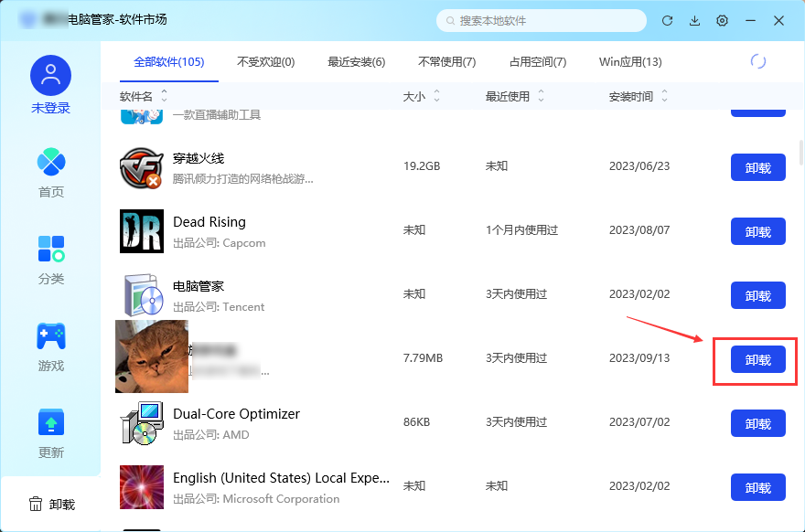Open settings gear icon in title bar
Viewport: 805px width, 532px height.
(723, 20)
